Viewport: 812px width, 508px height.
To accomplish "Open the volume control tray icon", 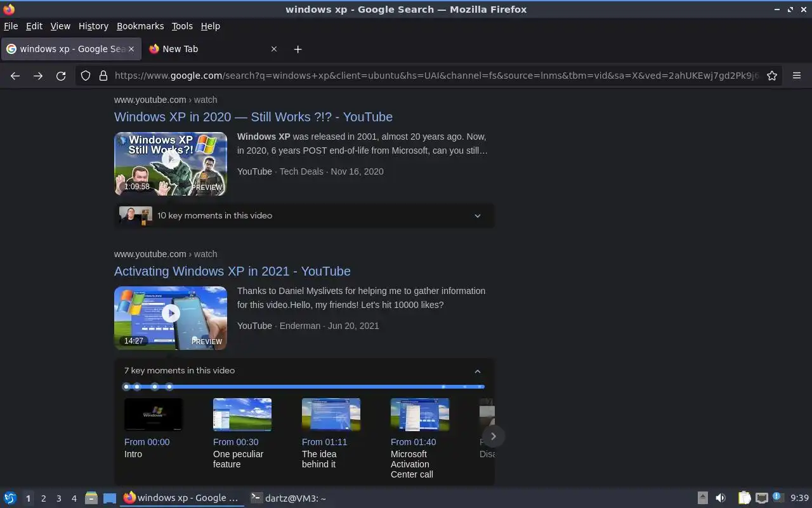I will pos(721,498).
